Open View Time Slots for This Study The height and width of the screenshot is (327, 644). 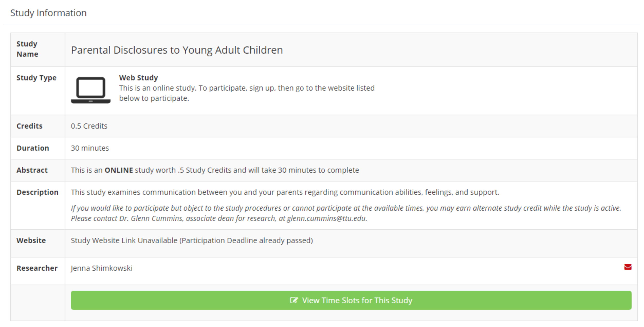click(x=351, y=300)
